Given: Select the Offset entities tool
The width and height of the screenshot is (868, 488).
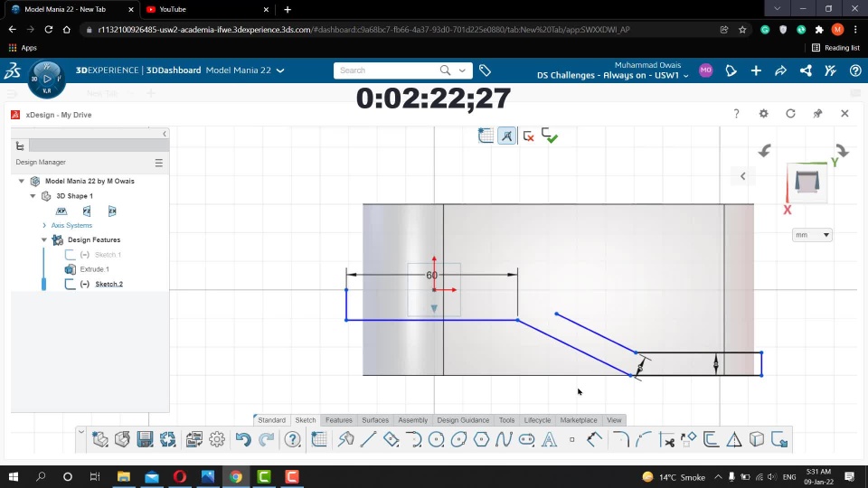Looking at the screenshot, I should click(711, 439).
